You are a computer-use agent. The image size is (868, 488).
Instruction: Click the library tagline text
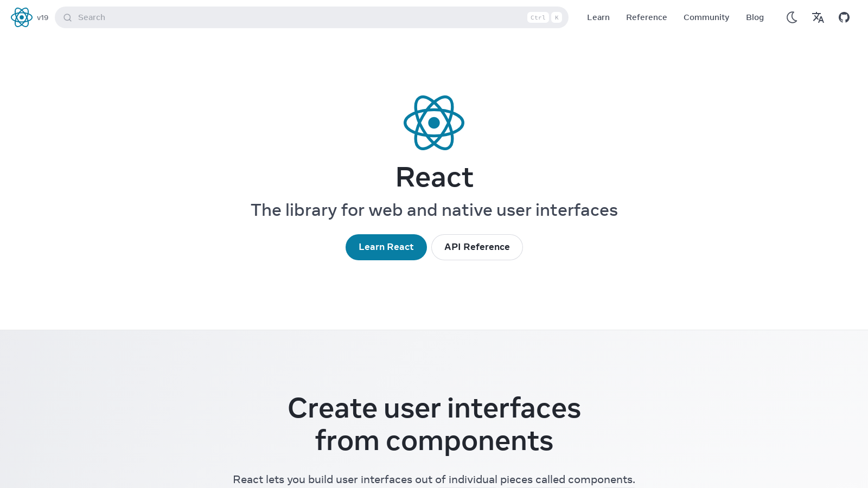(x=434, y=210)
